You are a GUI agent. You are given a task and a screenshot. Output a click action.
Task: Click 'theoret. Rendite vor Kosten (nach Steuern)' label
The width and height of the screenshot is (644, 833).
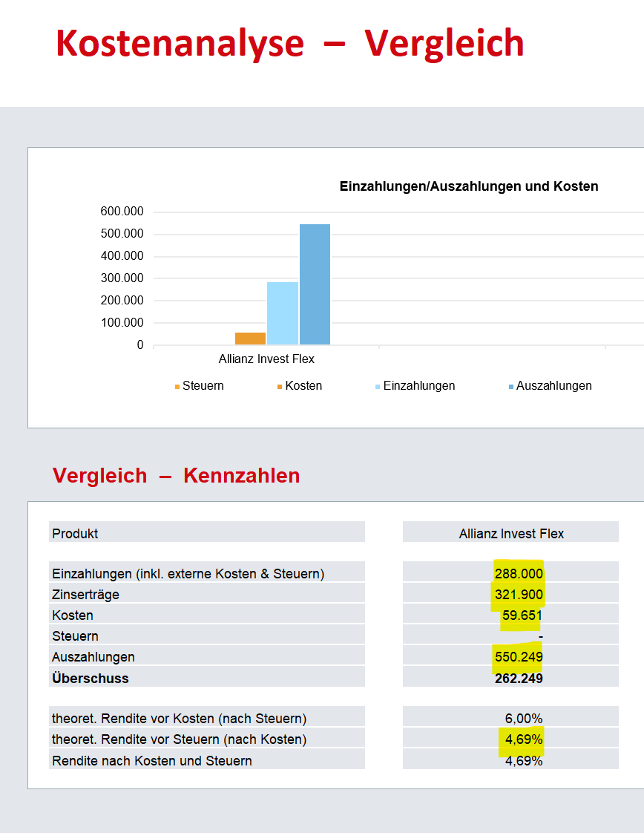point(179,719)
